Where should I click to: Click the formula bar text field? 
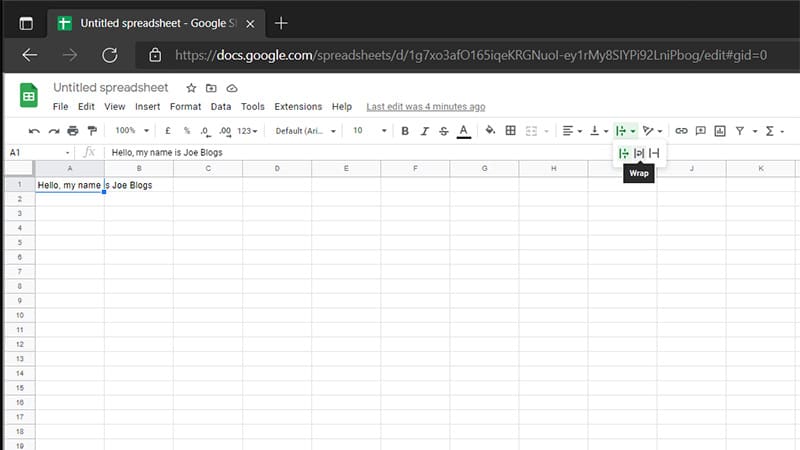point(400,153)
